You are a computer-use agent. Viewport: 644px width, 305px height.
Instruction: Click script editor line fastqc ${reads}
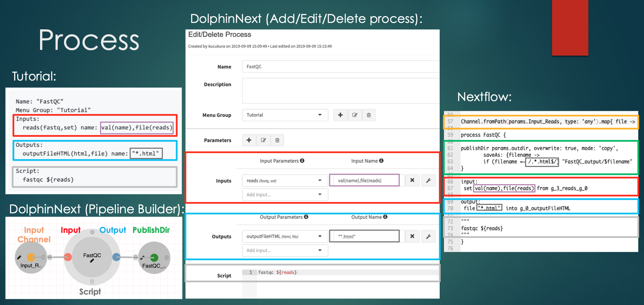pyautogui.click(x=277, y=272)
